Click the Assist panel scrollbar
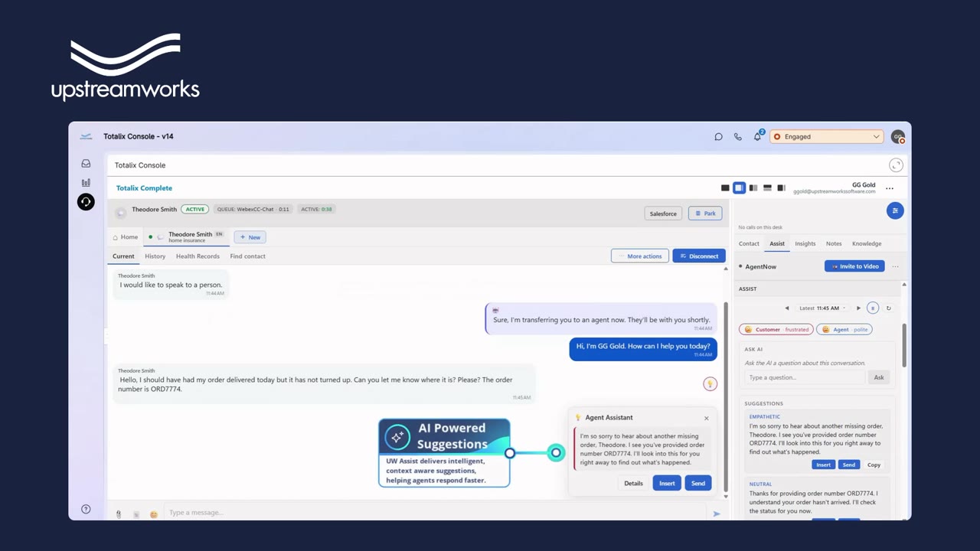This screenshot has height=551, width=980. pyautogui.click(x=904, y=344)
